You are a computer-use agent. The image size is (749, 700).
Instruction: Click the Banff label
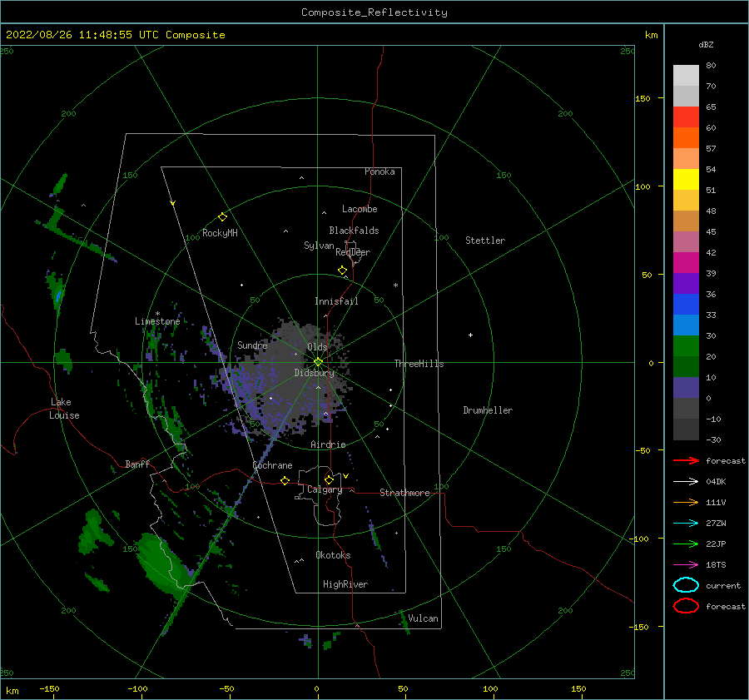137,464
